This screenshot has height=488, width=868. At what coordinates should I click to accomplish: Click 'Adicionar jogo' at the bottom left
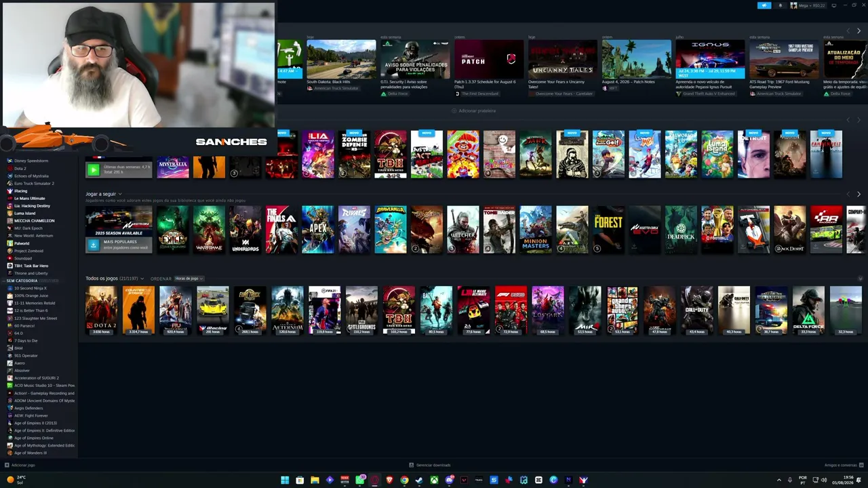point(20,465)
